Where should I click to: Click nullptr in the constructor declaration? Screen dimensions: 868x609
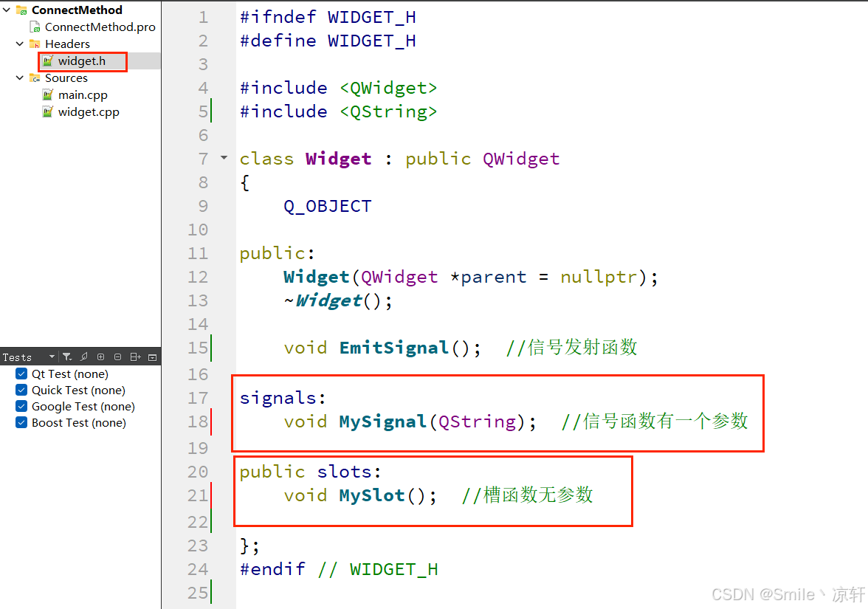pyautogui.click(x=599, y=277)
